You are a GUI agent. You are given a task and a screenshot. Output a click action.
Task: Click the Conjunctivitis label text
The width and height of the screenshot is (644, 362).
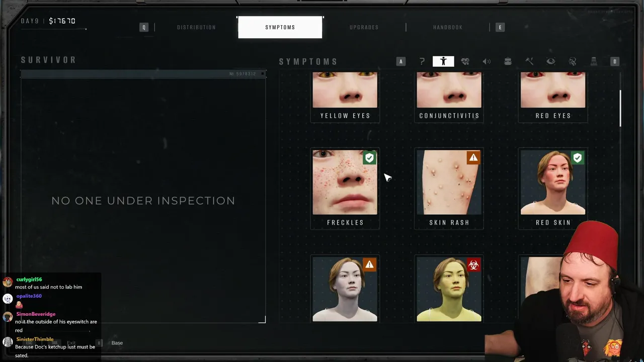click(x=449, y=116)
